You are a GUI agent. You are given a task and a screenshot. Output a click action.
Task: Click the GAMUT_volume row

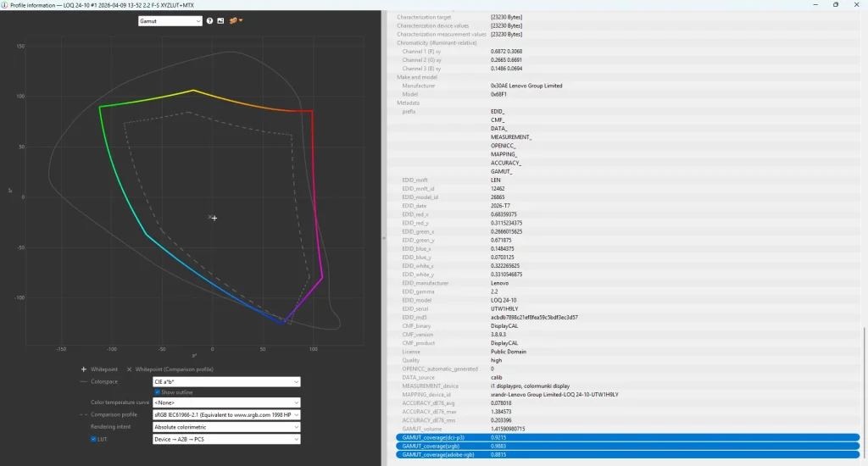click(628, 429)
